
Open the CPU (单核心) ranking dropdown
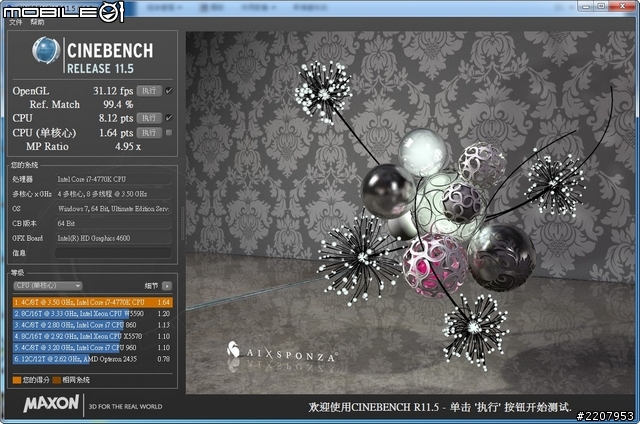click(x=48, y=286)
